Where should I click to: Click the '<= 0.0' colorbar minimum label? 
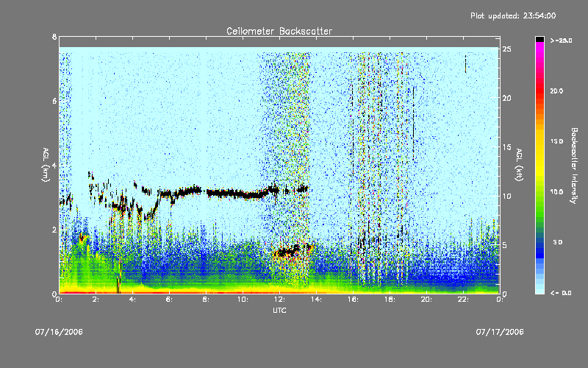point(561,293)
